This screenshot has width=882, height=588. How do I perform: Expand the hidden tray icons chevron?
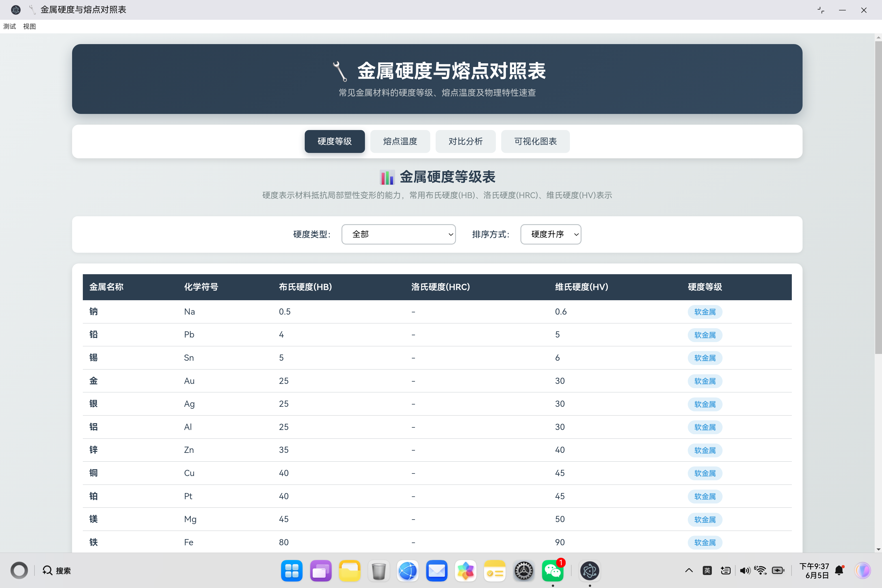pyautogui.click(x=689, y=570)
